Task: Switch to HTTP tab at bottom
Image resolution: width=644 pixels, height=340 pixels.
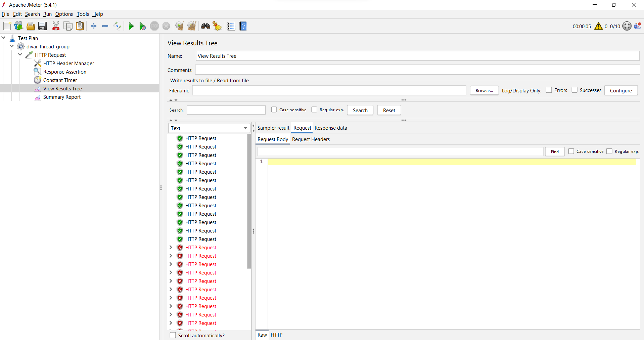Action: [277, 335]
